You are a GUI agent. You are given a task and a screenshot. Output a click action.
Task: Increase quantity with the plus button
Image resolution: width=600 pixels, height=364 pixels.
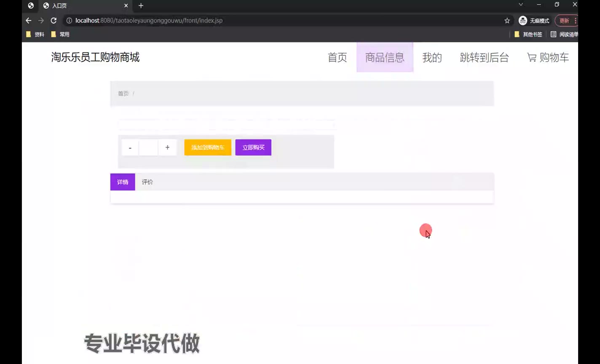(x=167, y=147)
